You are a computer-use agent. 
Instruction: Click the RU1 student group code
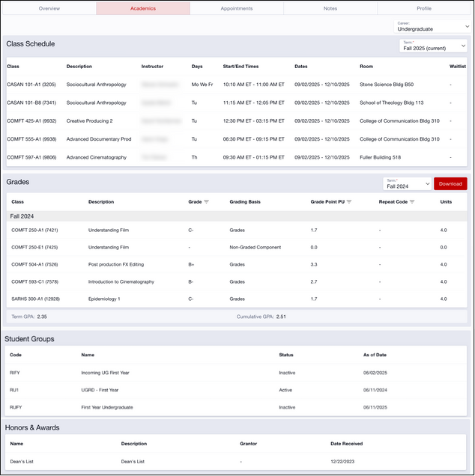coord(14,391)
